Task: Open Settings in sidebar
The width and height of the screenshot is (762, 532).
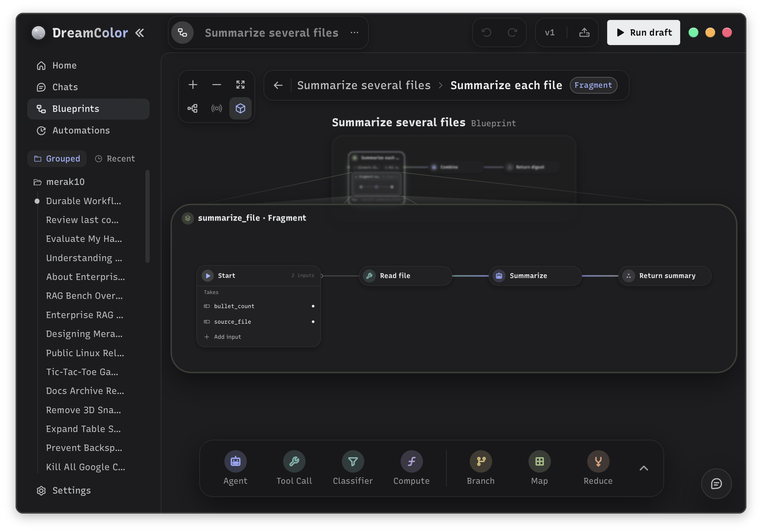Action: (x=88, y=490)
